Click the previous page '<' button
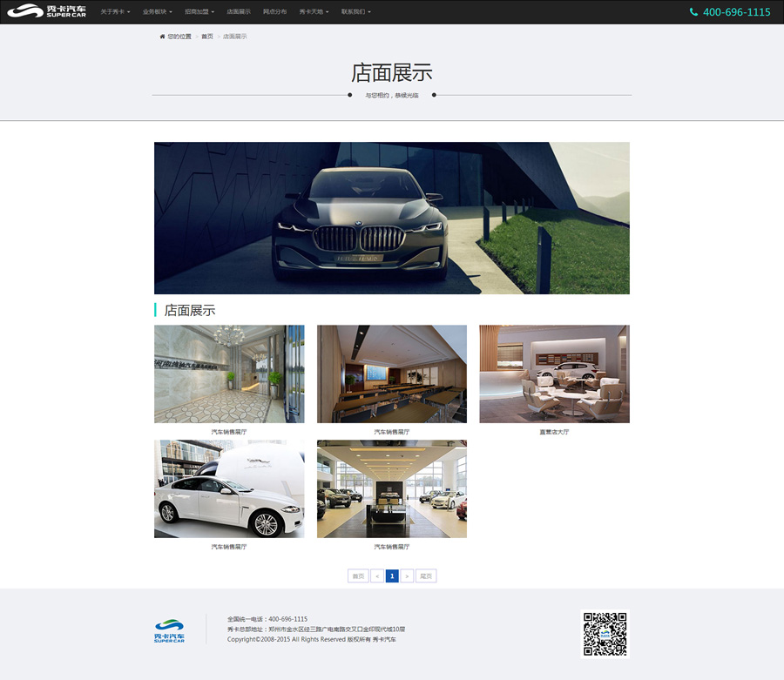 coord(377,576)
